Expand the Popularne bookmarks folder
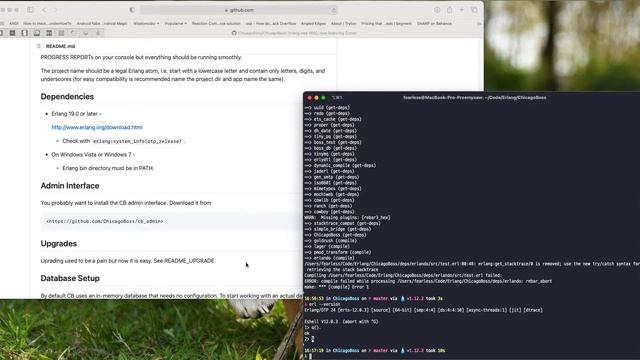The height and width of the screenshot is (360, 640). pos(176,24)
